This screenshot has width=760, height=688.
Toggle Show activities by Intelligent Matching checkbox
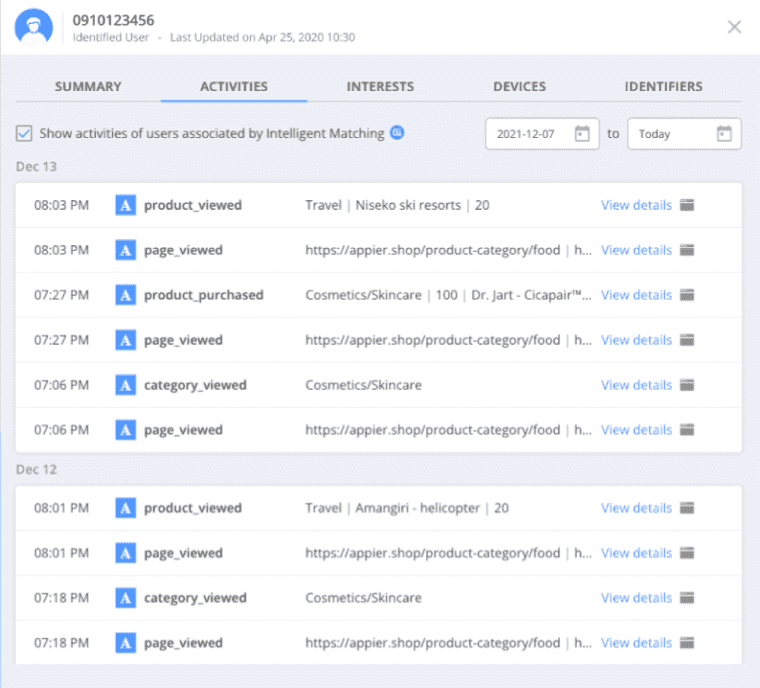[24, 133]
